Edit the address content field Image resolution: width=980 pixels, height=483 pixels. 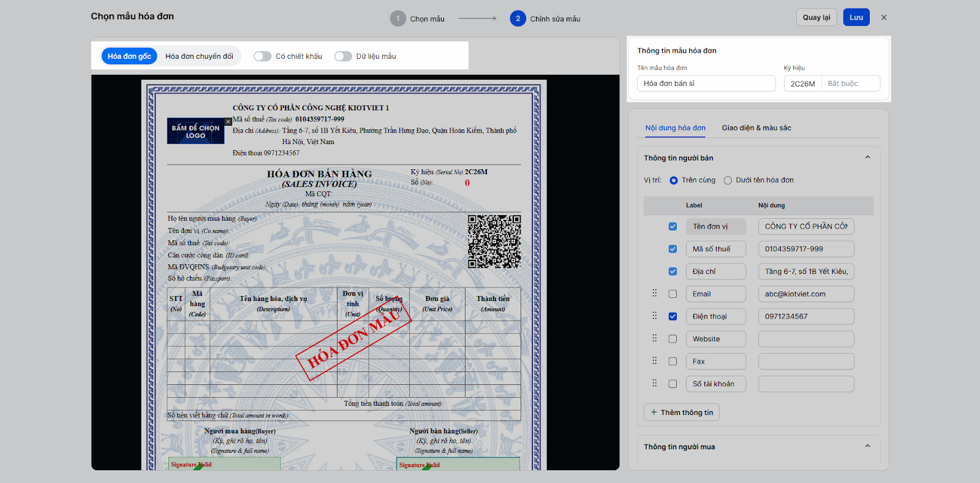pyautogui.click(x=806, y=272)
